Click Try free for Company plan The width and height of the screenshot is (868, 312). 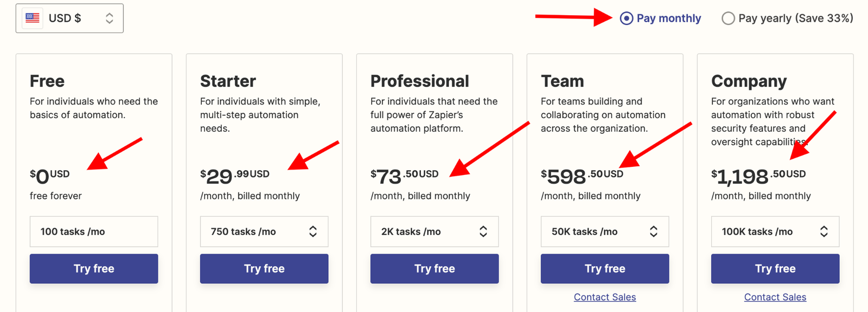pyautogui.click(x=775, y=269)
